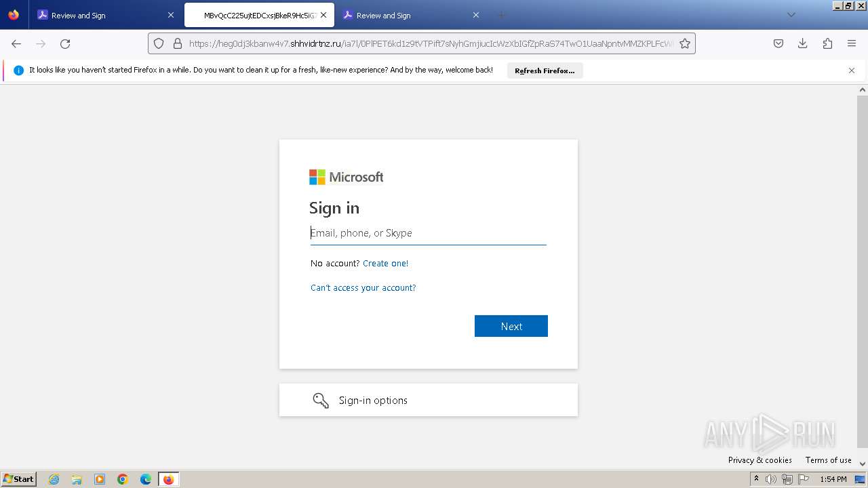
Task: Launch Microsoft Edge from taskbar
Action: 146,479
